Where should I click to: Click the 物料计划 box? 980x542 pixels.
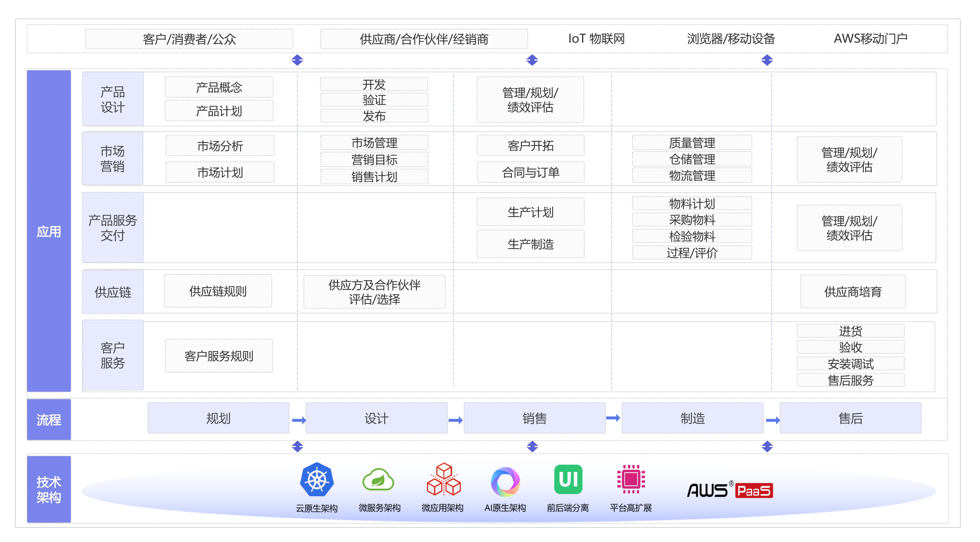coord(692,203)
